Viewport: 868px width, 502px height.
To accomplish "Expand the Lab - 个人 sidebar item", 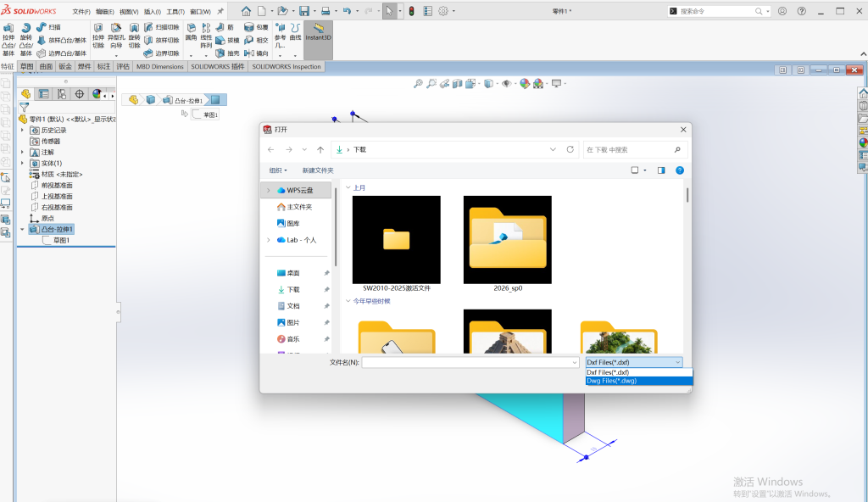I will (x=269, y=240).
